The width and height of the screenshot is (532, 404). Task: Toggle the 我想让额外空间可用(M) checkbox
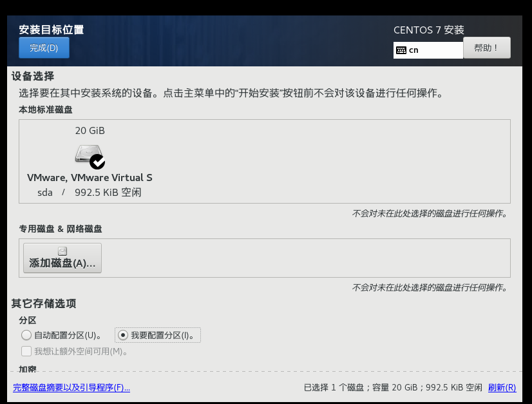coord(26,351)
